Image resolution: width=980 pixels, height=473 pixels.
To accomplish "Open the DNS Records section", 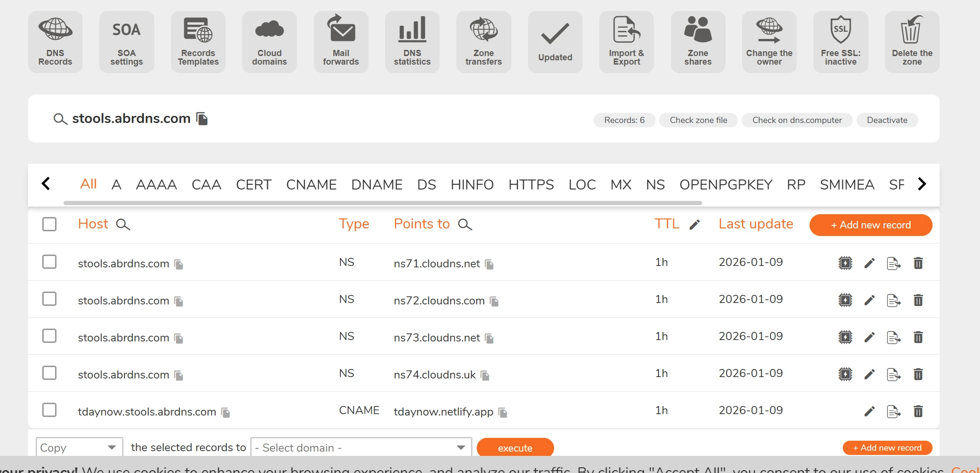I will [x=55, y=42].
